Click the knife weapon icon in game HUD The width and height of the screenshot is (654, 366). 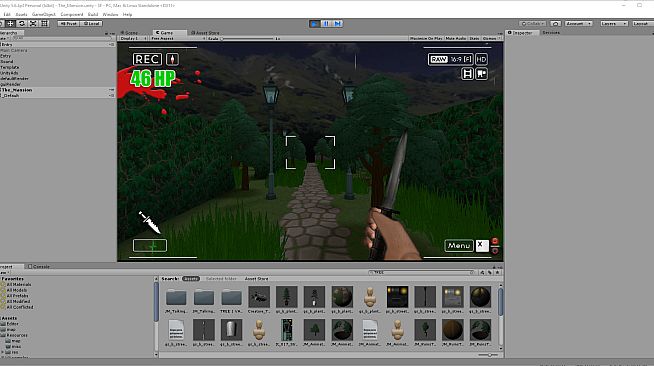[149, 222]
